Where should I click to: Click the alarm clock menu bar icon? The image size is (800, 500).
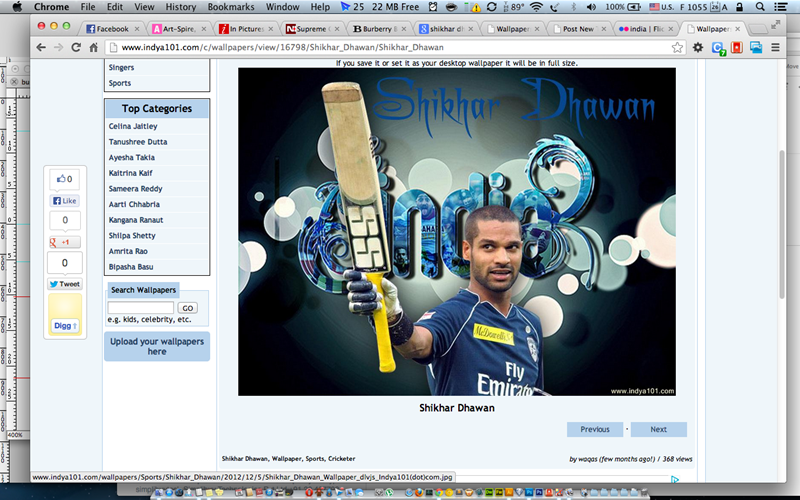coord(433,7)
